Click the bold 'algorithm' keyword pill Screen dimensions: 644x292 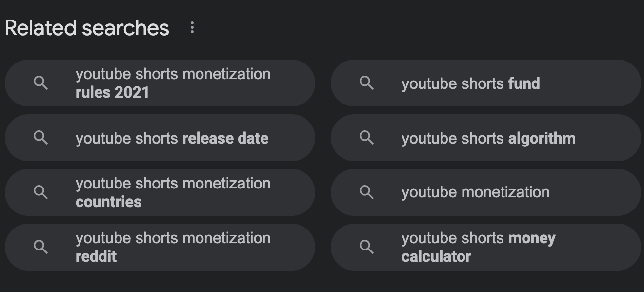[x=542, y=138]
